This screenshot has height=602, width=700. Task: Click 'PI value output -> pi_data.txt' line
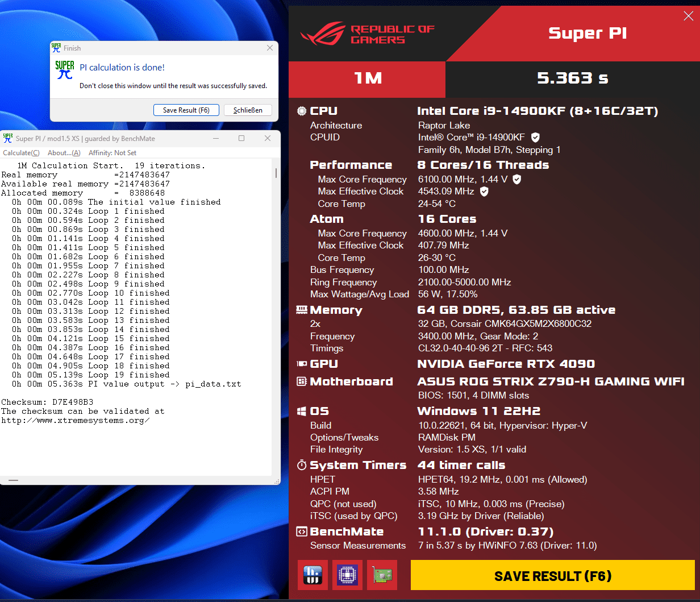(x=126, y=384)
